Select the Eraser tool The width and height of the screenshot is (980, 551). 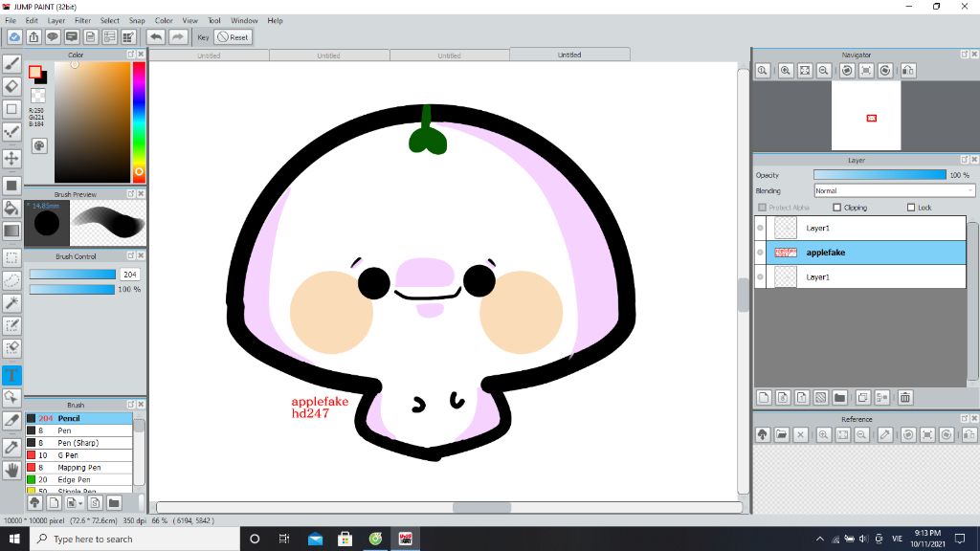pyautogui.click(x=11, y=86)
